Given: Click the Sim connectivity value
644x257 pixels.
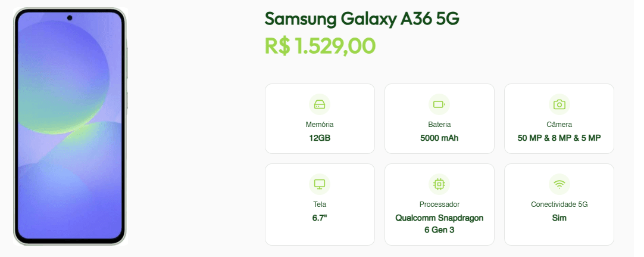Looking at the screenshot, I should coord(559,218).
